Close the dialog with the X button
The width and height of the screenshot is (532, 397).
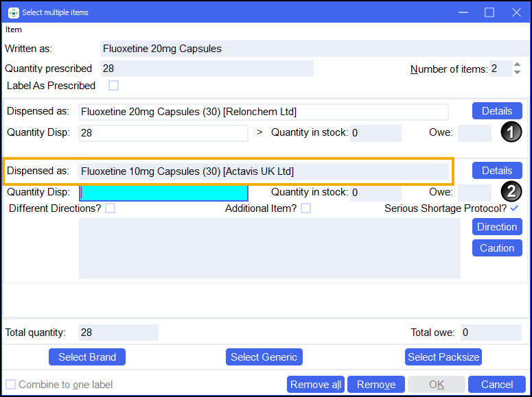(516, 12)
